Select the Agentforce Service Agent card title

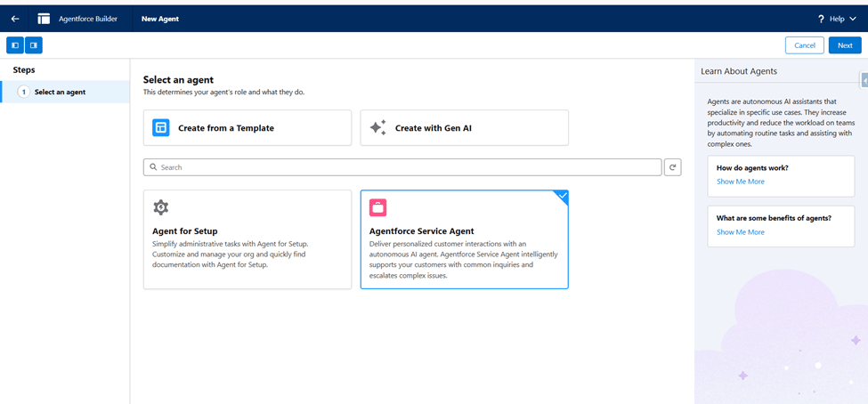tap(422, 231)
